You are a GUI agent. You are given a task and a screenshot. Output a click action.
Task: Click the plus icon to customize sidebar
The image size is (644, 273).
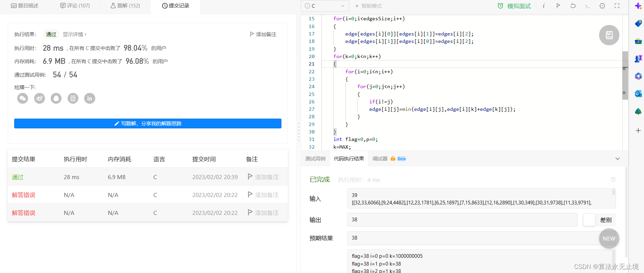tap(638, 130)
